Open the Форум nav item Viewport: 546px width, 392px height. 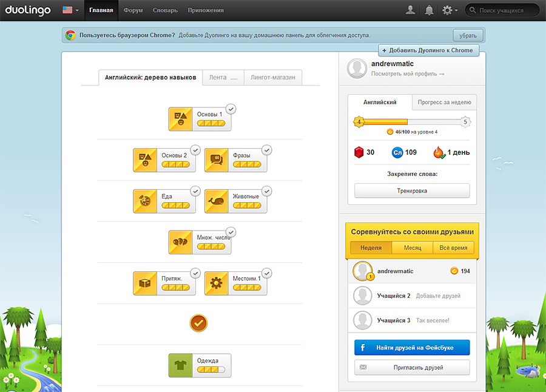coord(133,10)
